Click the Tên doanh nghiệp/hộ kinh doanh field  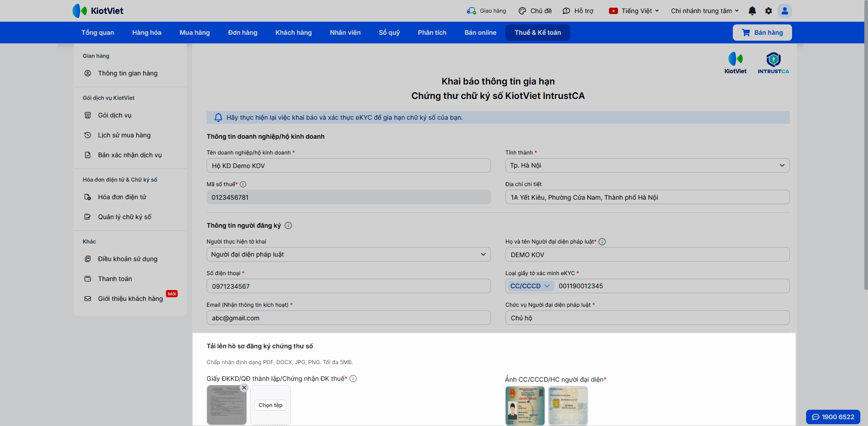click(349, 165)
